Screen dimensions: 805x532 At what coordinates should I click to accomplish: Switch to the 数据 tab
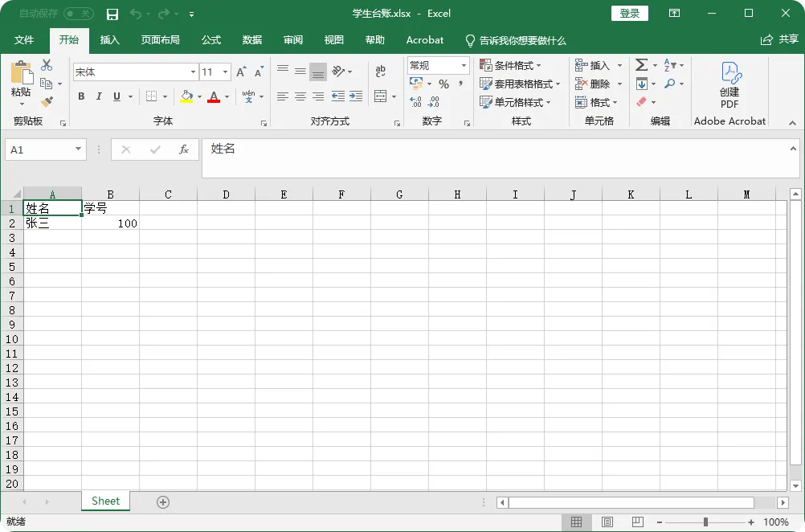pos(252,40)
